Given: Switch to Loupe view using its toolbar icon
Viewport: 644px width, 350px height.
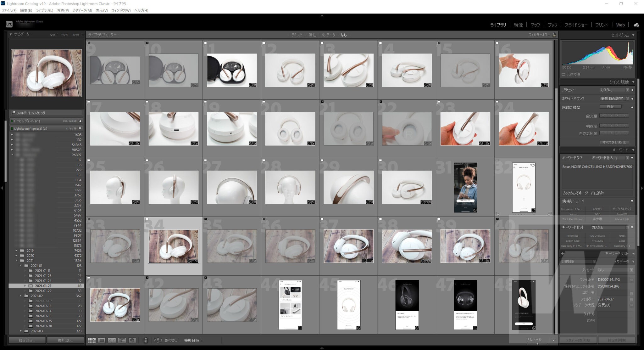Looking at the screenshot, I should click(x=102, y=340).
